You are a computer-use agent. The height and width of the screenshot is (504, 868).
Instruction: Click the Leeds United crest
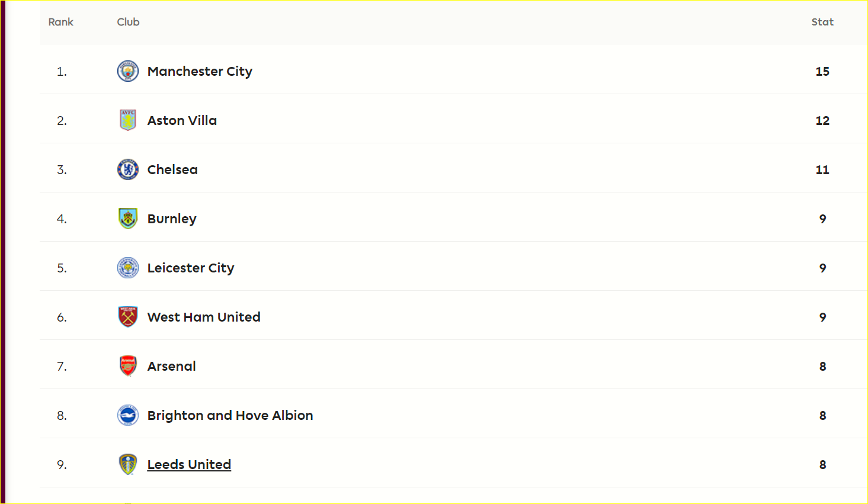[128, 464]
